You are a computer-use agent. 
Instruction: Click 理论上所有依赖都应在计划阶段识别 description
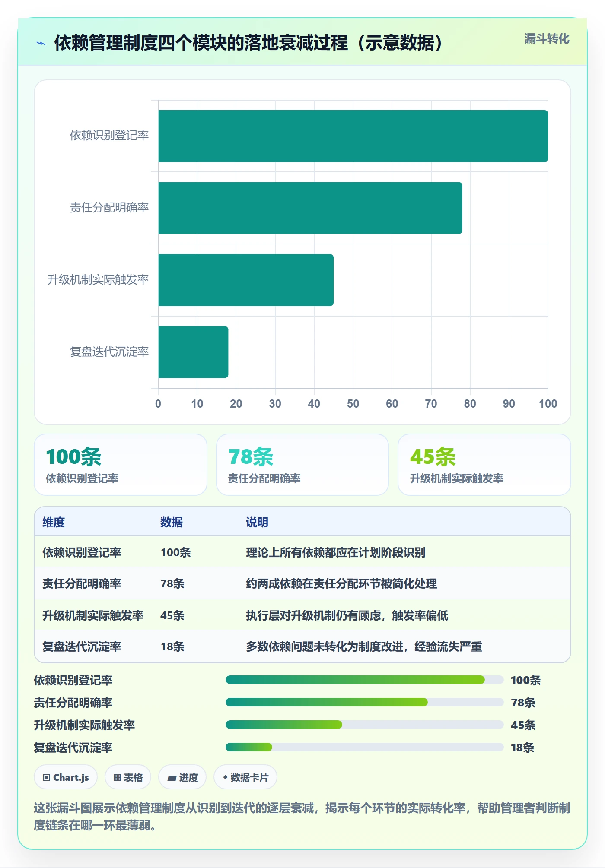[336, 552]
